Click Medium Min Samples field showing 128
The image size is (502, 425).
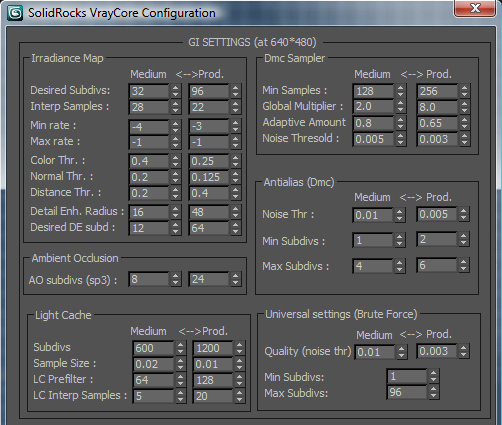pos(373,91)
